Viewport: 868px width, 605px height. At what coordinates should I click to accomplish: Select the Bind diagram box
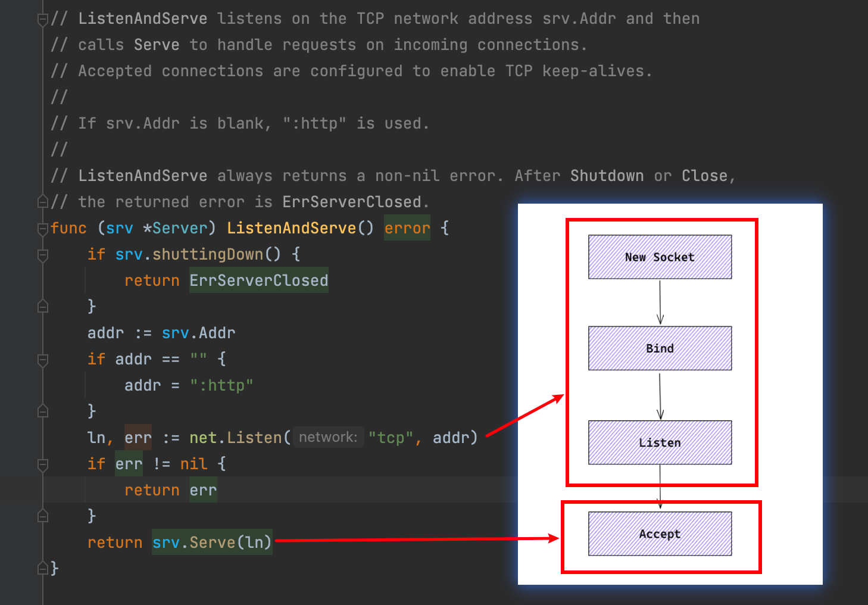(660, 348)
